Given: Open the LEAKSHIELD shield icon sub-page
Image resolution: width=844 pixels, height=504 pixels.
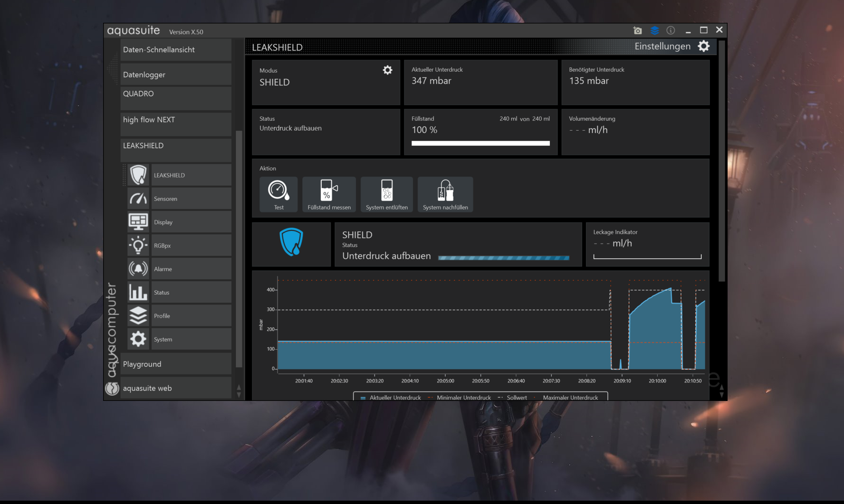Looking at the screenshot, I should pos(138,175).
